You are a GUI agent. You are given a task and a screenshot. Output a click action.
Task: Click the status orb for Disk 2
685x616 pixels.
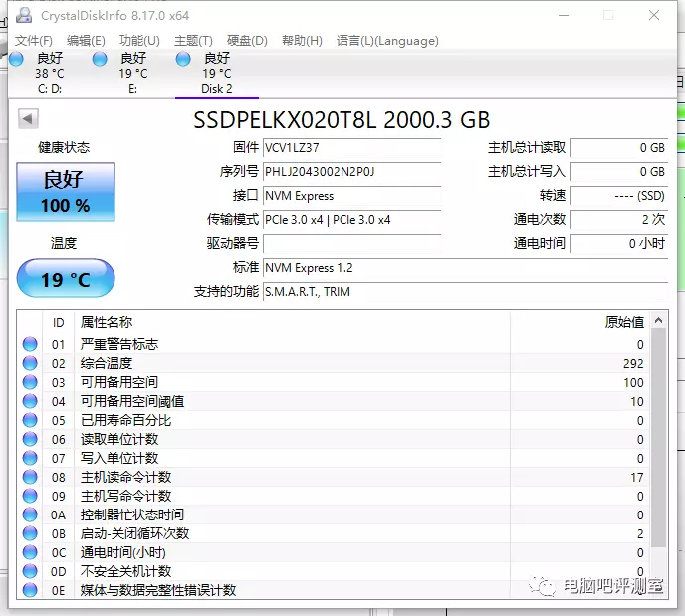click(183, 59)
